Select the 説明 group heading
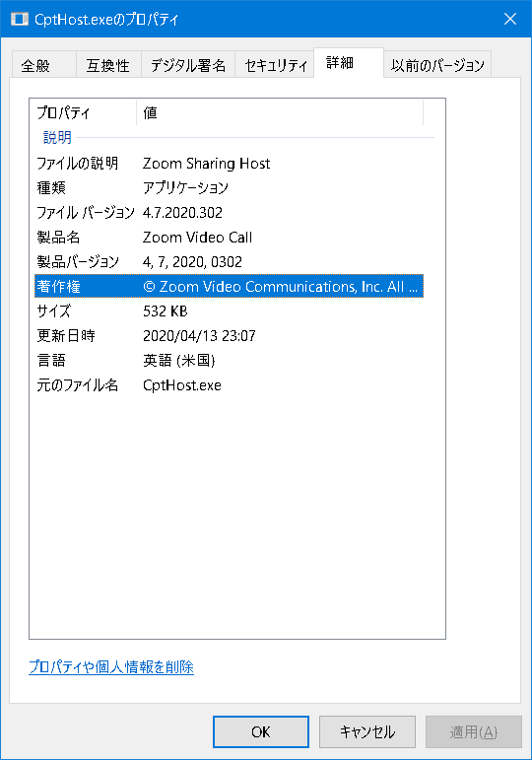This screenshot has height=760, width=532. [x=57, y=138]
